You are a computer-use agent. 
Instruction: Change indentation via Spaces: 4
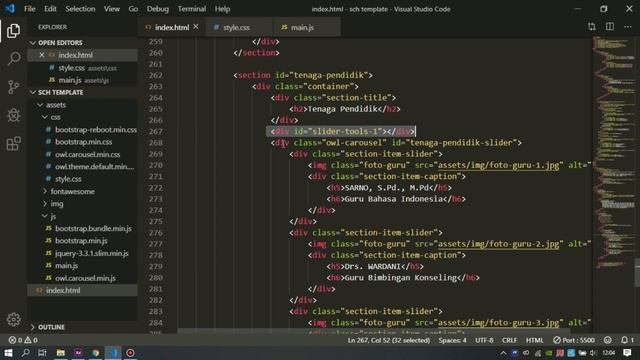pos(452,340)
